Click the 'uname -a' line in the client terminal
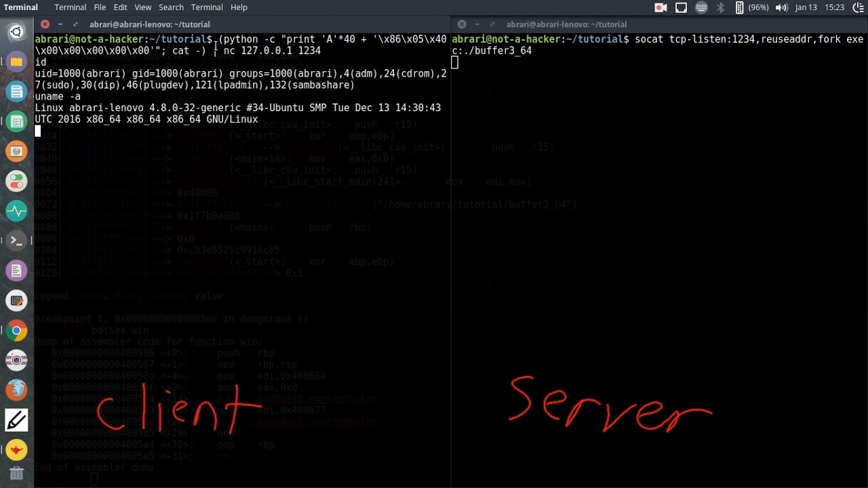This screenshot has height=488, width=868. coord(58,96)
